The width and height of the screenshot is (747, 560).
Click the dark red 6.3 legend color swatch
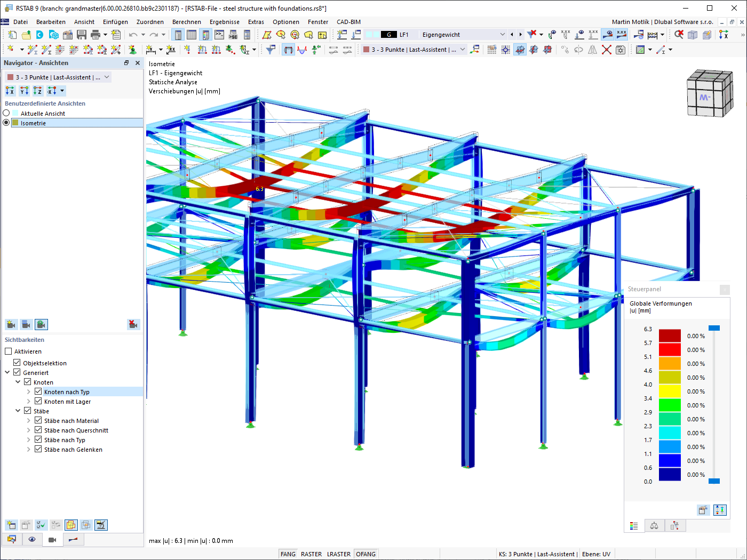tap(670, 335)
